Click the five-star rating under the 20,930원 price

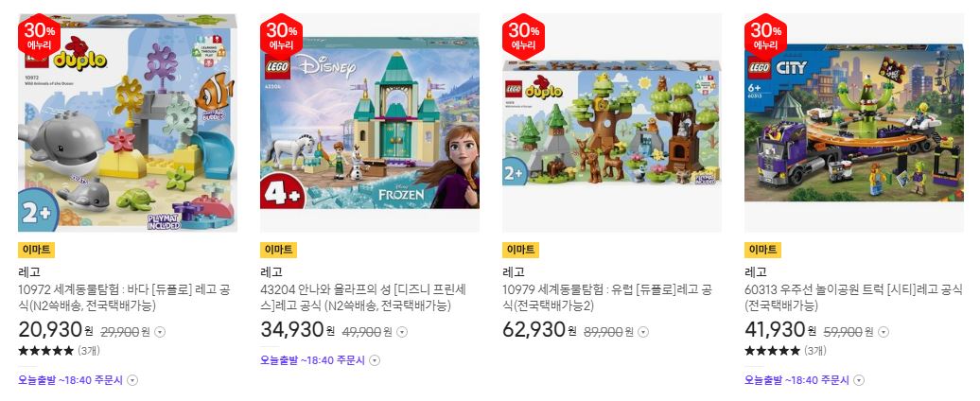[x=45, y=351]
